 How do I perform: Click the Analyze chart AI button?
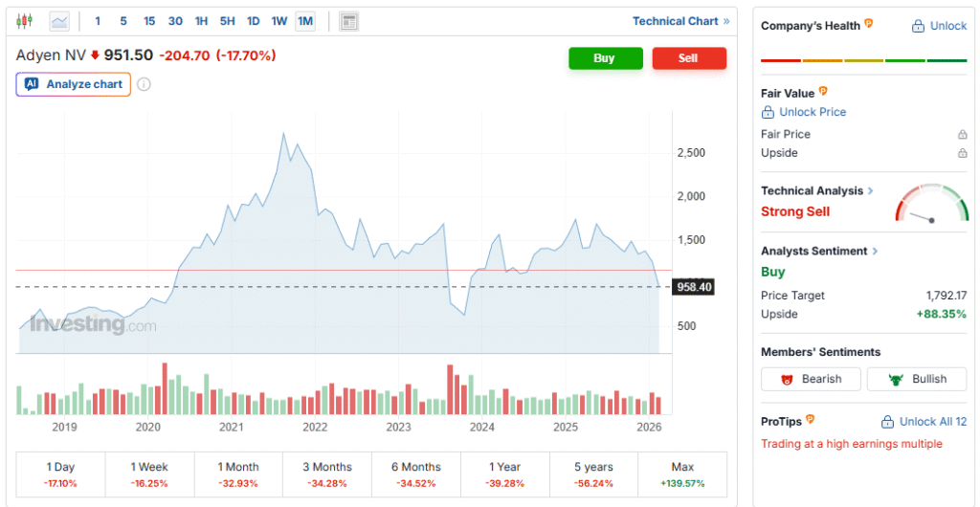pyautogui.click(x=74, y=84)
